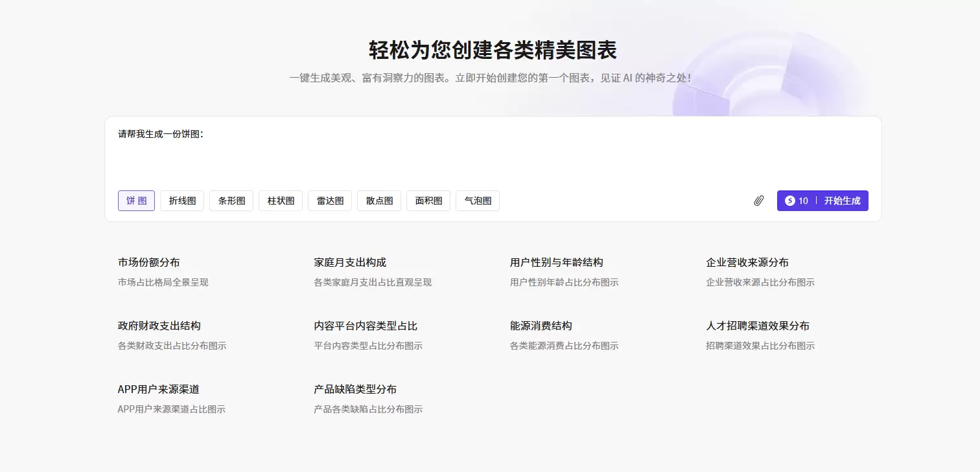Select the 折线图 chart type
Image resolution: width=980 pixels, height=472 pixels.
click(x=182, y=201)
